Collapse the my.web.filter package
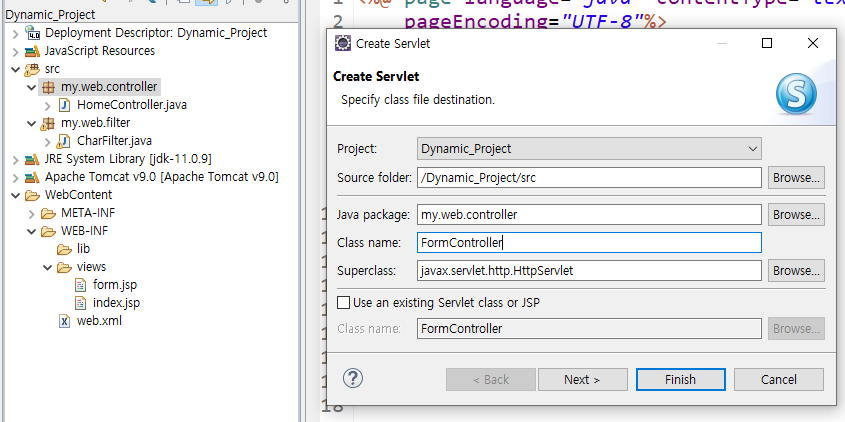The image size is (845, 422). [x=31, y=123]
